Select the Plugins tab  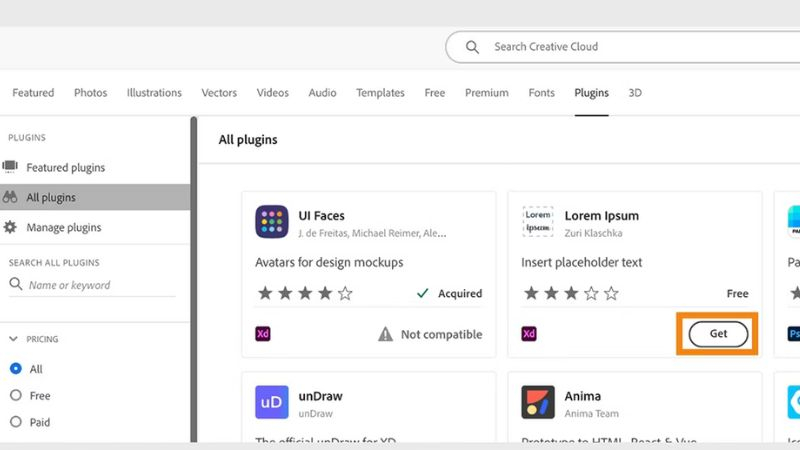(591, 93)
